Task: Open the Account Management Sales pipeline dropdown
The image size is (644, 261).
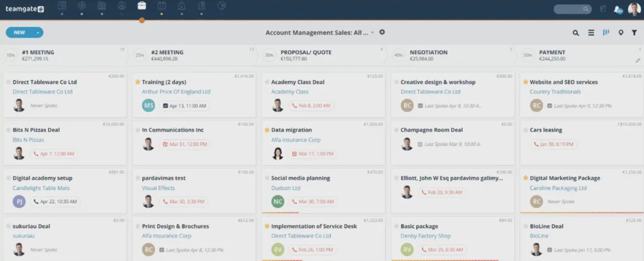Action: 372,33
